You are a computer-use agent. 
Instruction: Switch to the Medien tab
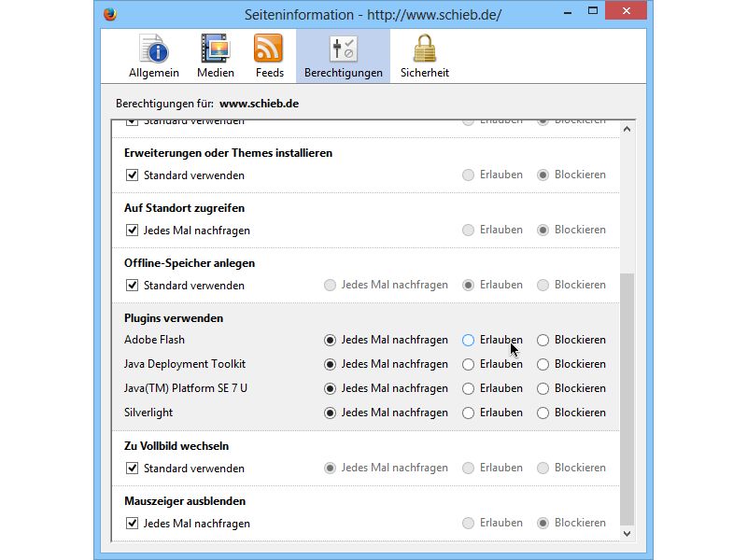coord(216,56)
